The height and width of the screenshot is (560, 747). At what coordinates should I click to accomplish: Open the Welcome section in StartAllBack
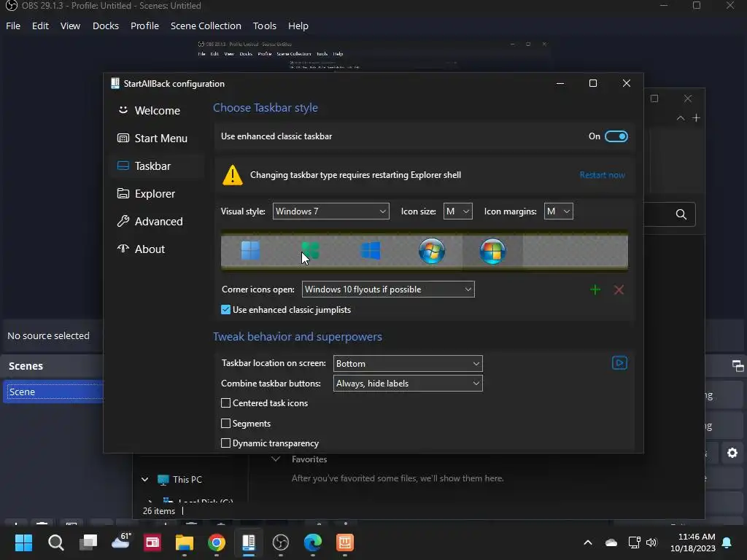tap(158, 111)
